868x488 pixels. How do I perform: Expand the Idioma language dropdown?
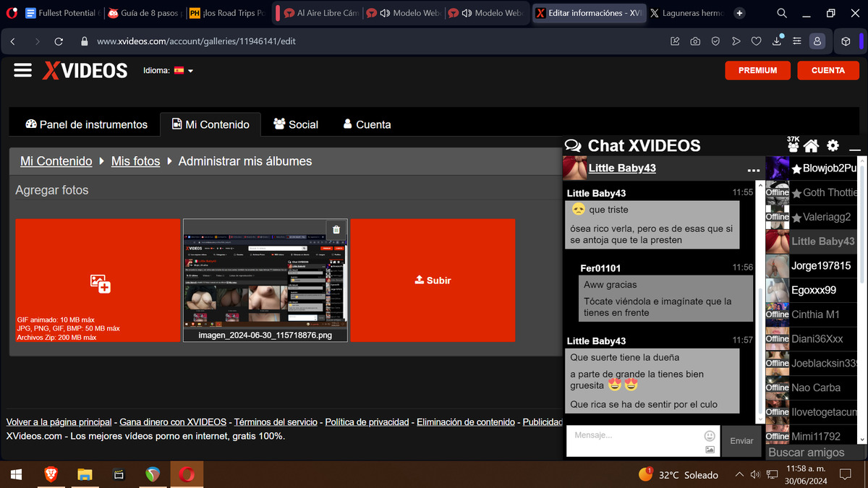pos(184,71)
